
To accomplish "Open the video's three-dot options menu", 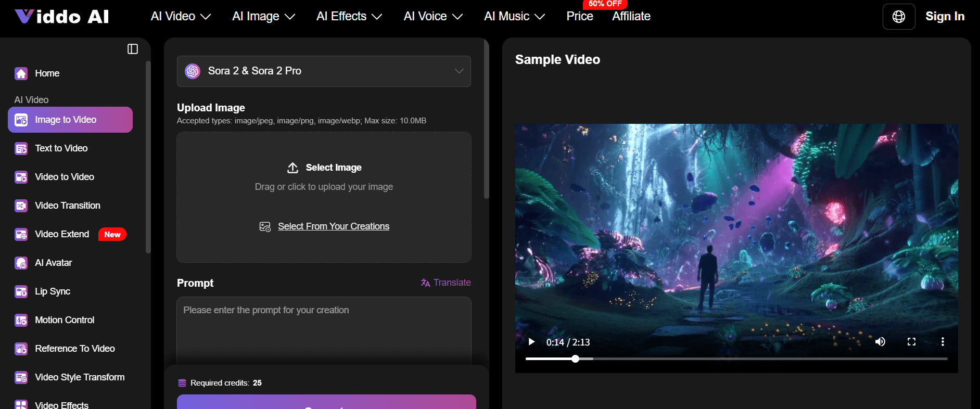I will point(942,342).
